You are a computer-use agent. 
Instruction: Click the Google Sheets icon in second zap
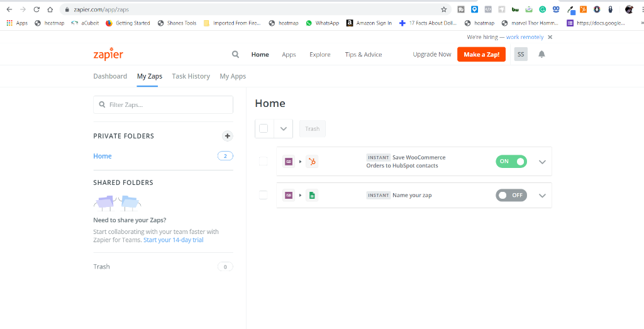pos(312,195)
